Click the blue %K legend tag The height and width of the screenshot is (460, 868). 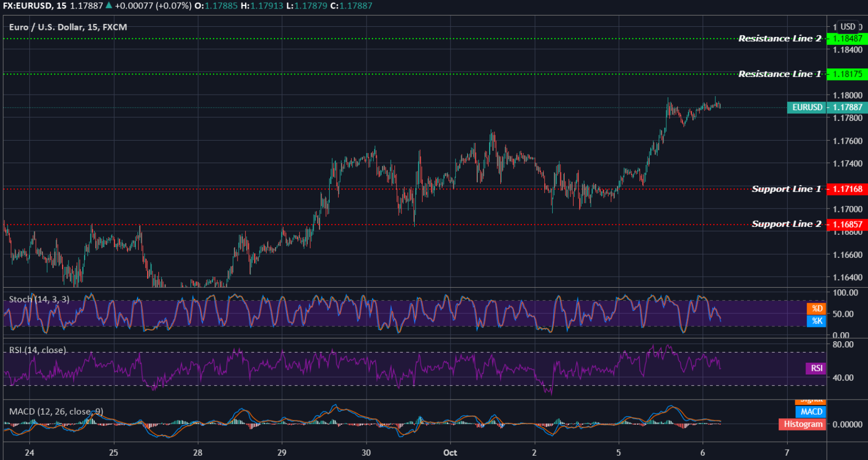pyautogui.click(x=817, y=321)
